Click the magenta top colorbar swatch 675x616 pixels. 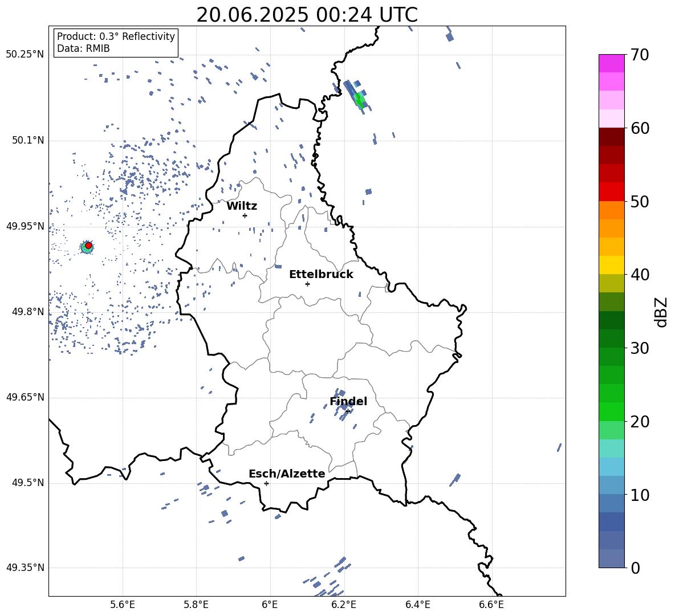point(611,63)
